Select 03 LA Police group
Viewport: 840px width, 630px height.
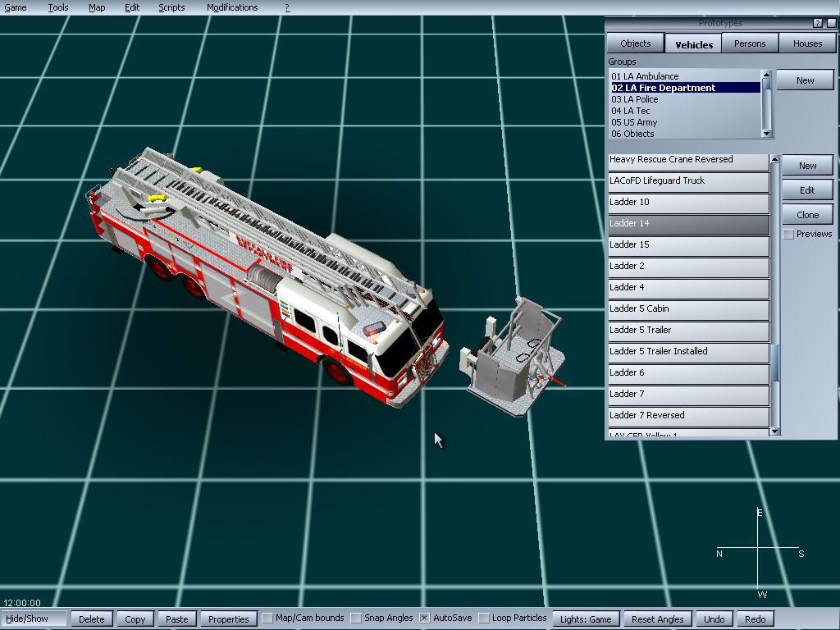pyautogui.click(x=685, y=99)
